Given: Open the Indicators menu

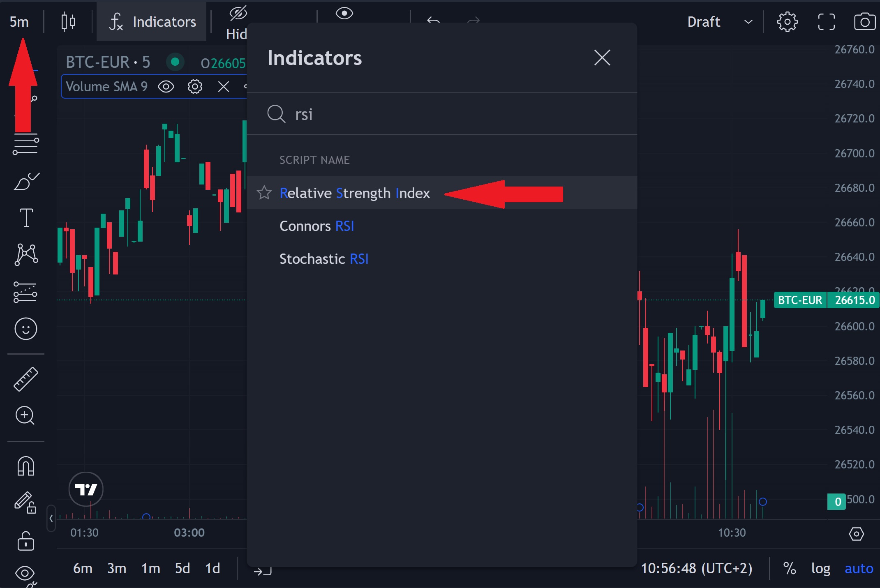Looking at the screenshot, I should pos(151,21).
